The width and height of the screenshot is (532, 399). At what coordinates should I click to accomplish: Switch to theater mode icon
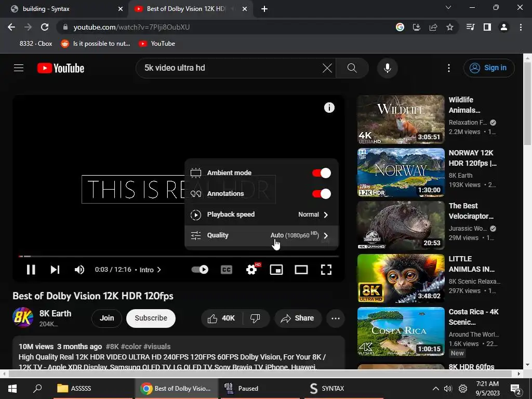(301, 270)
